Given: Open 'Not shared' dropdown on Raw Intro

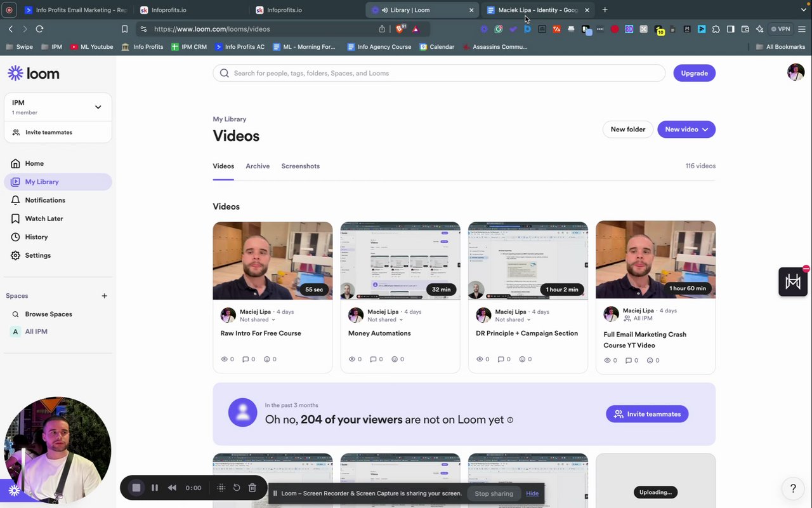Looking at the screenshot, I should 258,319.
